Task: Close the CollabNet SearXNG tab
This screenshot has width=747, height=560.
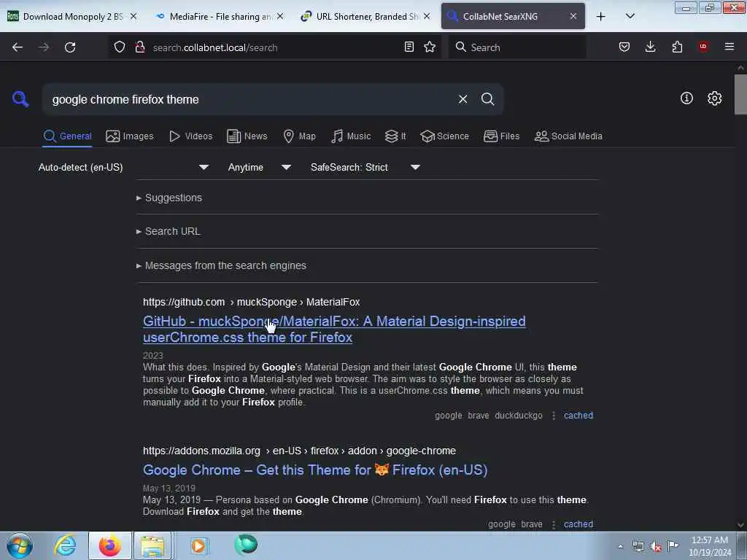Action: coord(573,17)
